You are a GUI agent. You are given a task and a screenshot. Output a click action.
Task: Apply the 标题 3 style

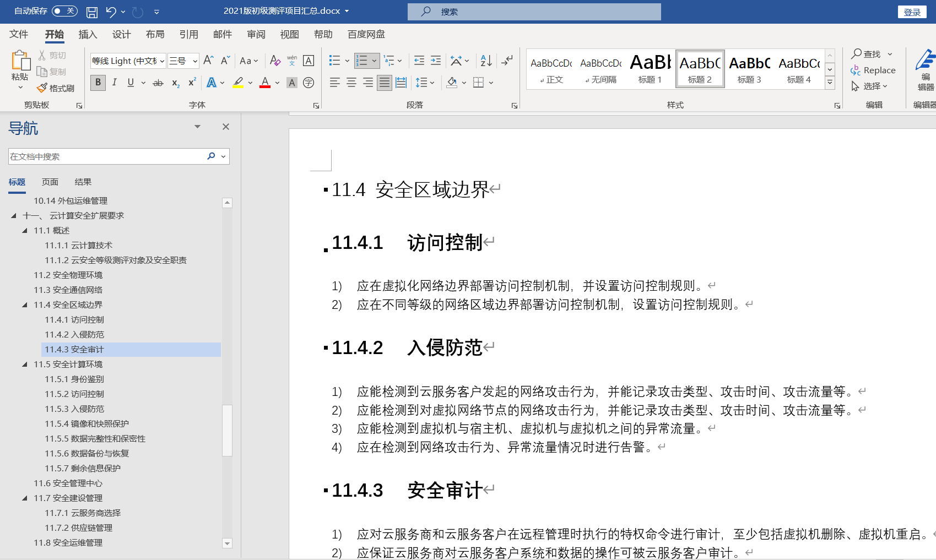point(749,69)
